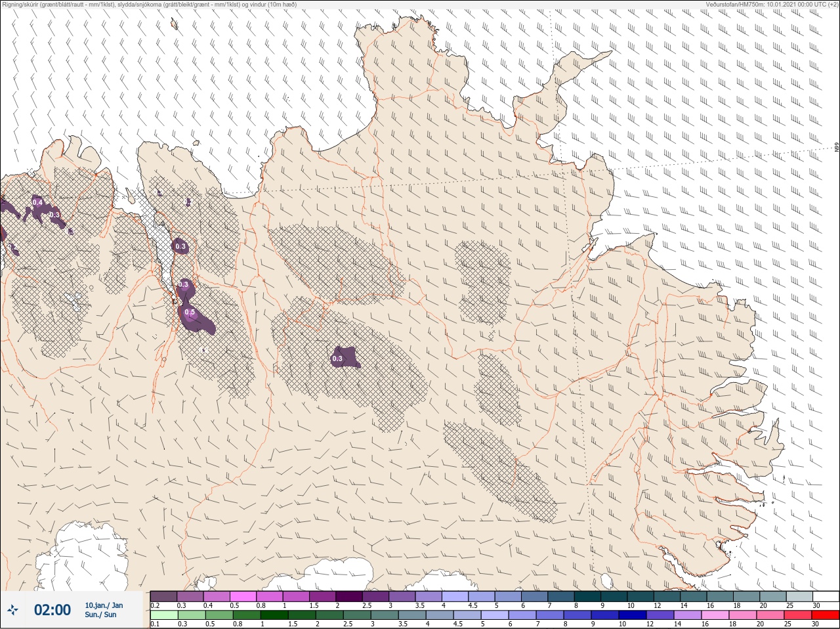Click the 02:00 forecast time display

52,610
